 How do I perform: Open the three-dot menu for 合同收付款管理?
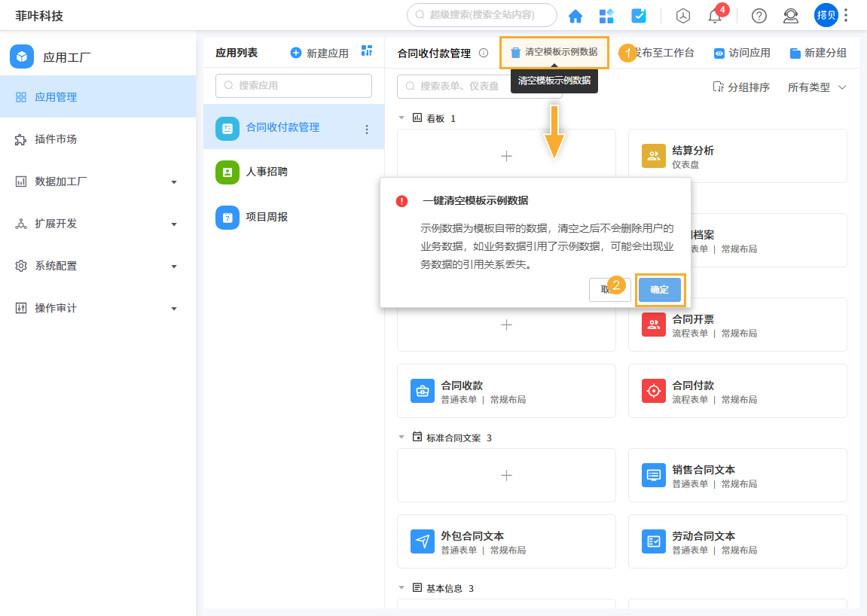tap(367, 128)
